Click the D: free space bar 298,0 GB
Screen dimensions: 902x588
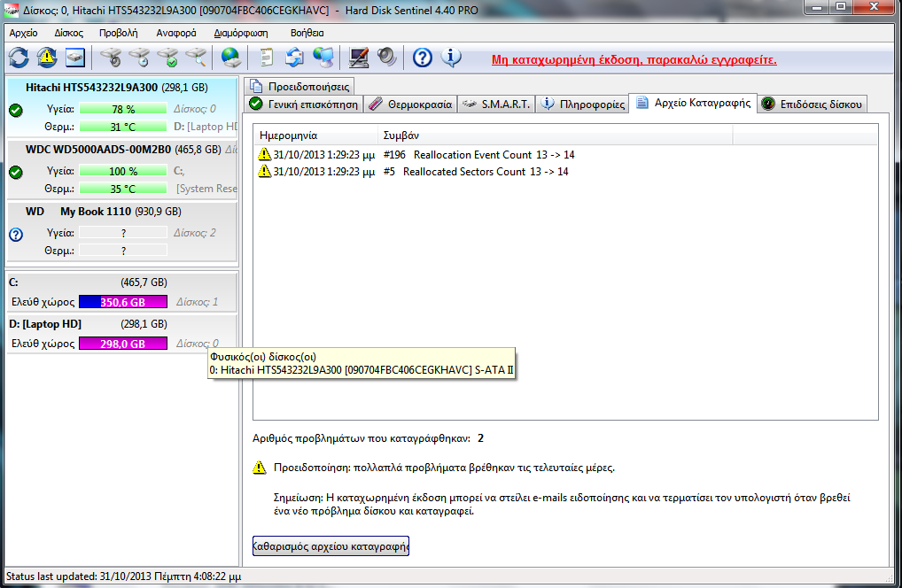(123, 343)
